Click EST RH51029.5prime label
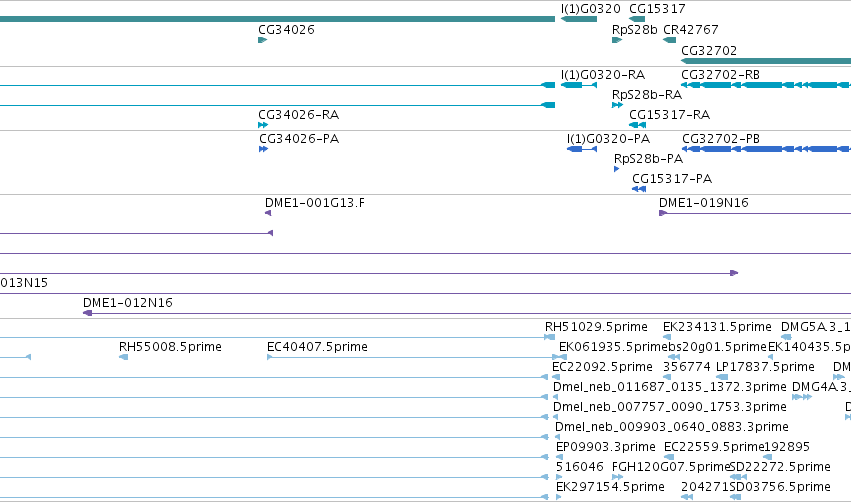 coord(596,327)
